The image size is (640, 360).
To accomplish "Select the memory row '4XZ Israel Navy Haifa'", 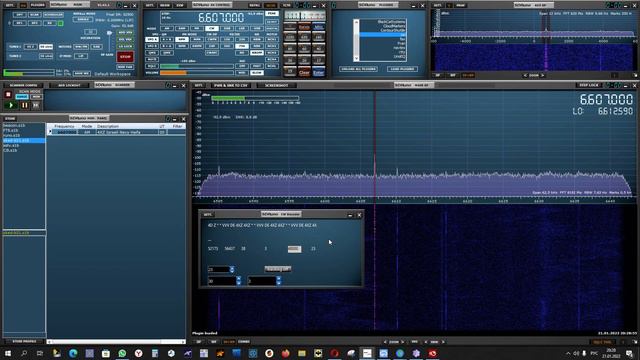I will [x=116, y=132].
